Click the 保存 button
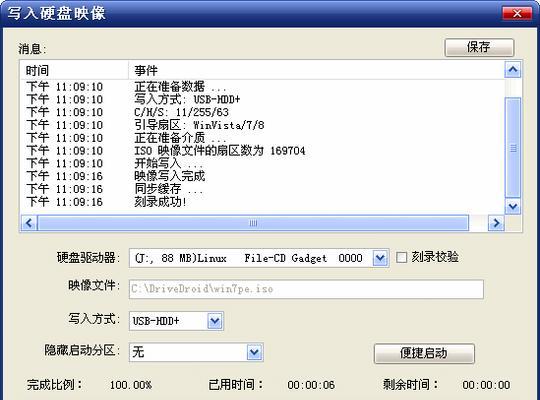Viewport: 540px width, 400px height. point(479,47)
